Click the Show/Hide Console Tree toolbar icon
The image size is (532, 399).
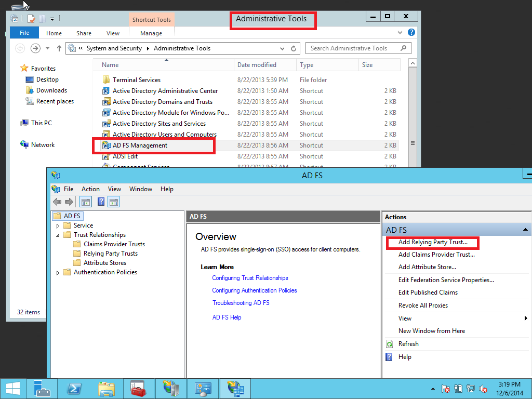tap(86, 202)
